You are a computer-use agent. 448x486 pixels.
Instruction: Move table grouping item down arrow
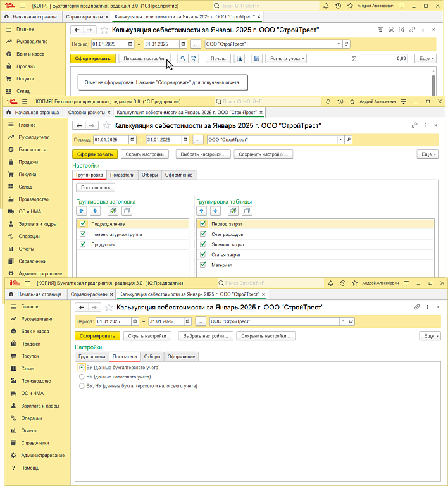point(215,211)
